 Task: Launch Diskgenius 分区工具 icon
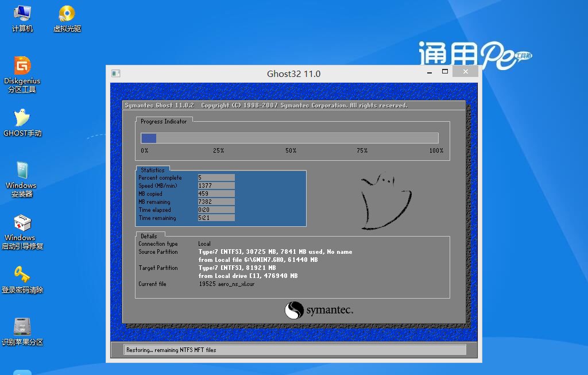click(22, 74)
